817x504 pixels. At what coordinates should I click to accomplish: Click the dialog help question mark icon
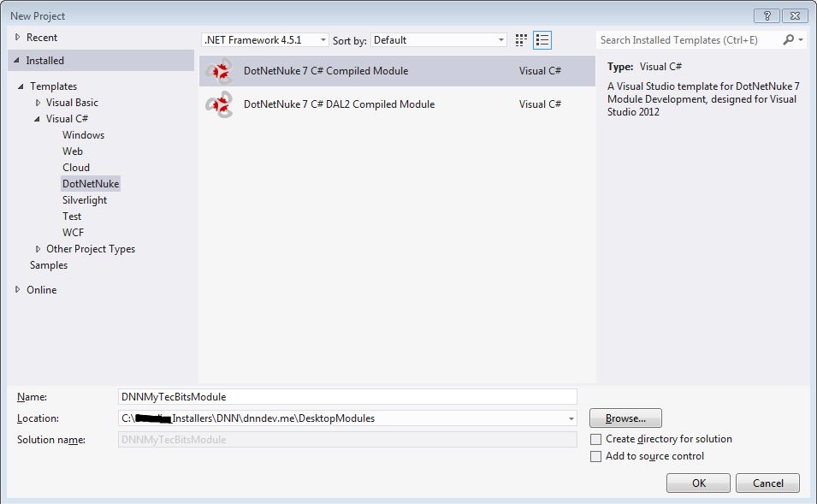767,15
